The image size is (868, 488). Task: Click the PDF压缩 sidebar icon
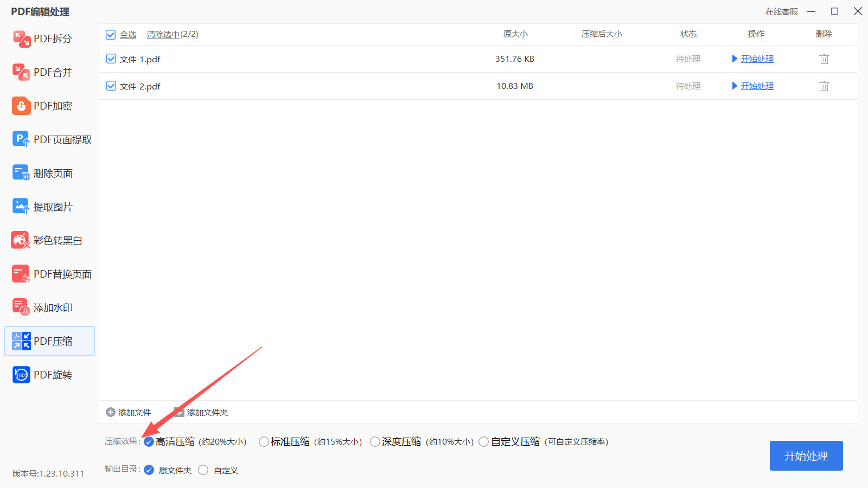coord(21,341)
